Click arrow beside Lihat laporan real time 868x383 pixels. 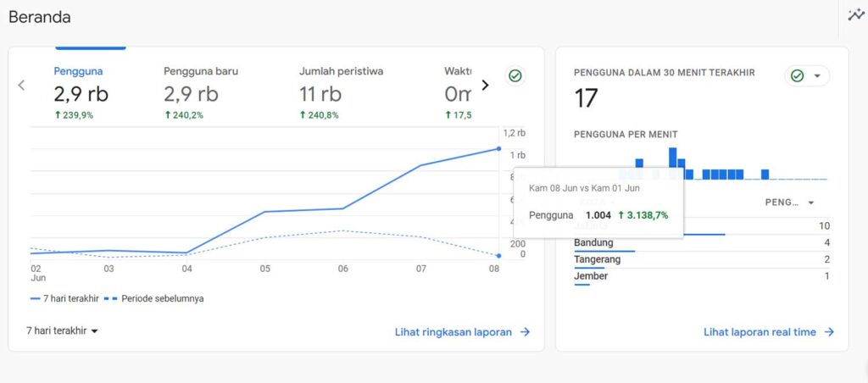[x=830, y=332]
